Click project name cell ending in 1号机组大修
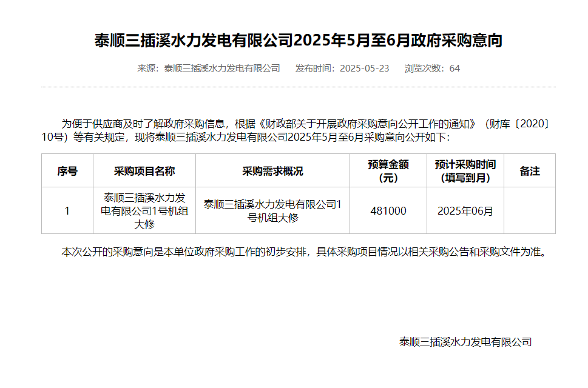Image resolution: width=588 pixels, height=388 pixels. click(x=144, y=211)
